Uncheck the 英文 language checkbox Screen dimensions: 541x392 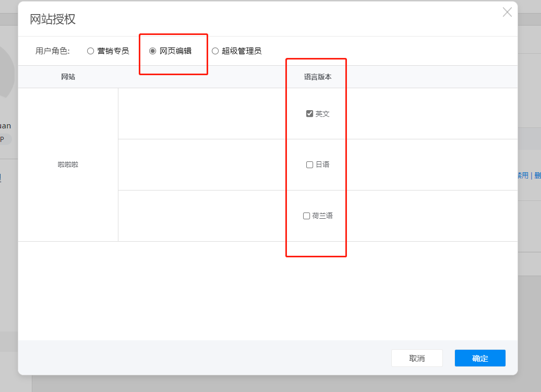(x=309, y=113)
